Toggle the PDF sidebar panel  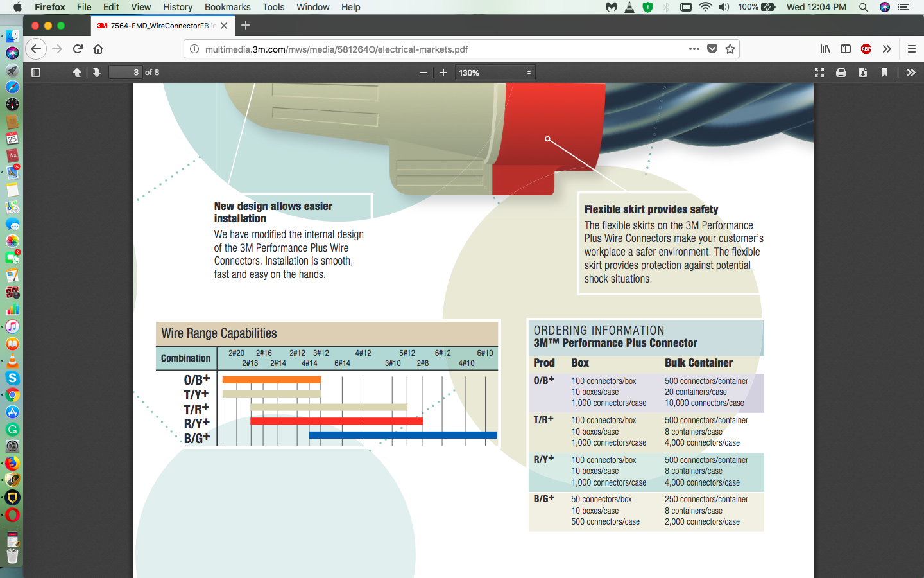click(36, 73)
